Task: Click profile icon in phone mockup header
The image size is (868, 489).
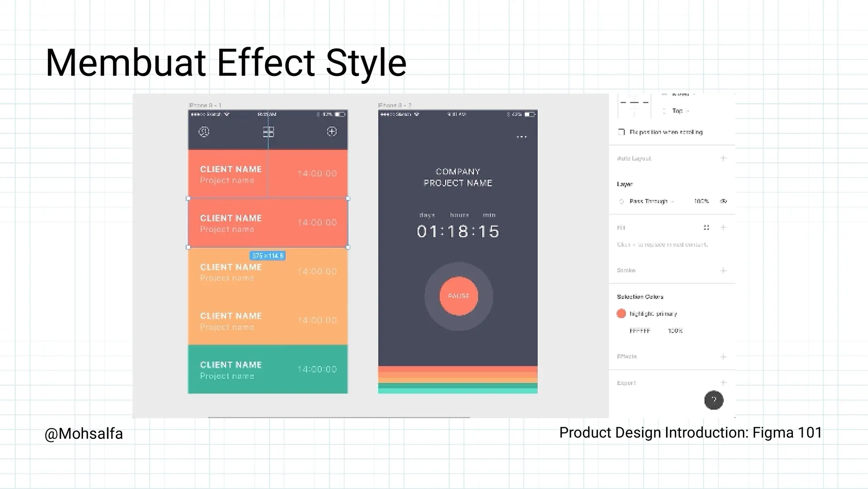Action: (204, 132)
